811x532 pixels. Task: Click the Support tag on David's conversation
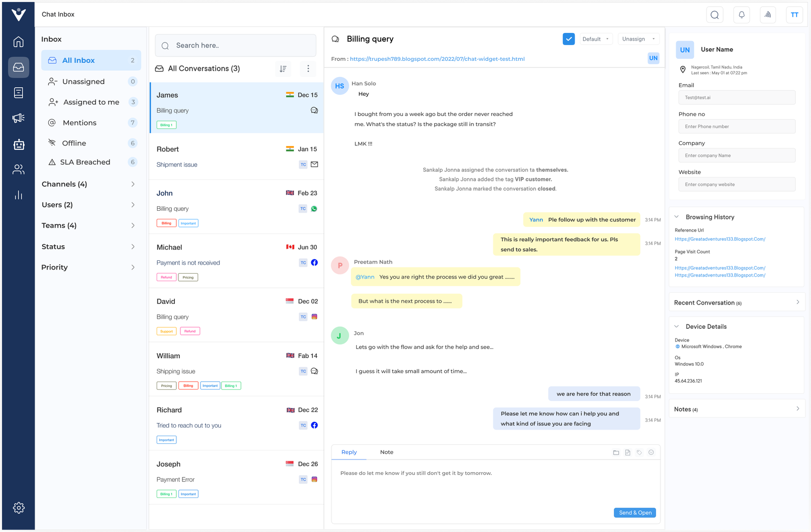[x=167, y=331]
